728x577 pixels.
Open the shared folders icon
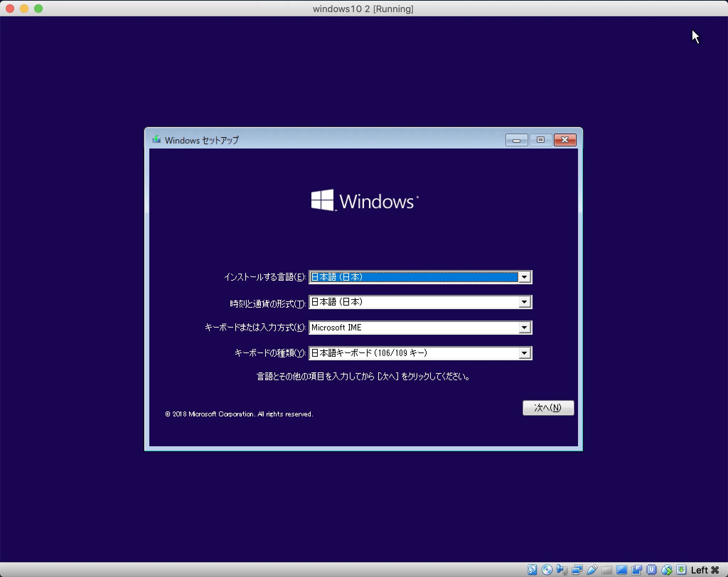pos(607,570)
